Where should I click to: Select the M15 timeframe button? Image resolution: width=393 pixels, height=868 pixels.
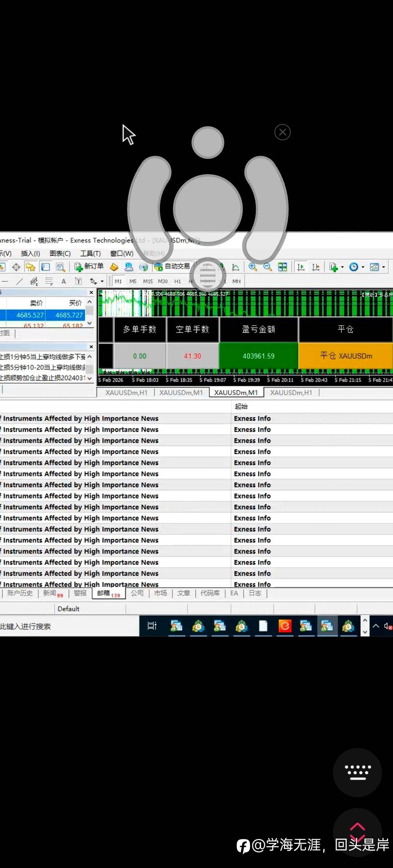click(148, 281)
